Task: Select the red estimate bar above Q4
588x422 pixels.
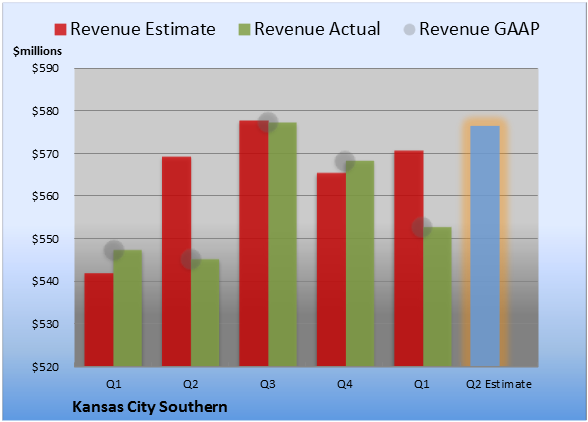Action: click(331, 269)
